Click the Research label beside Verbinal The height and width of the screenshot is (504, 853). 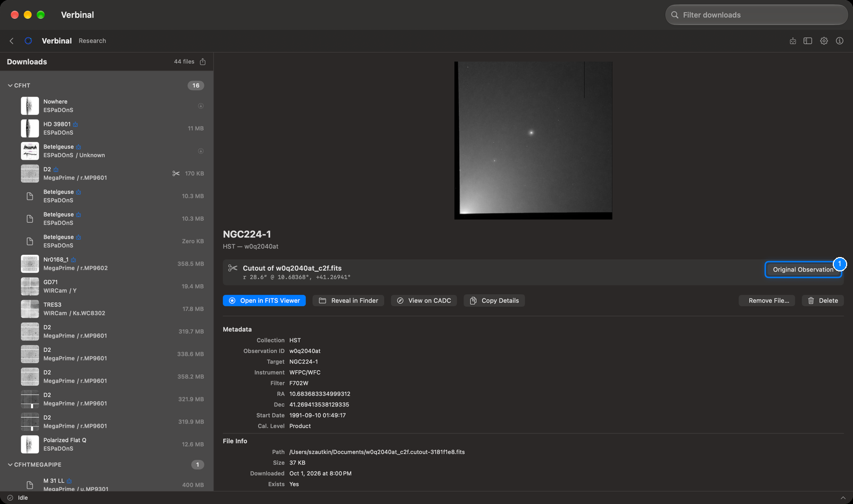[x=92, y=41]
